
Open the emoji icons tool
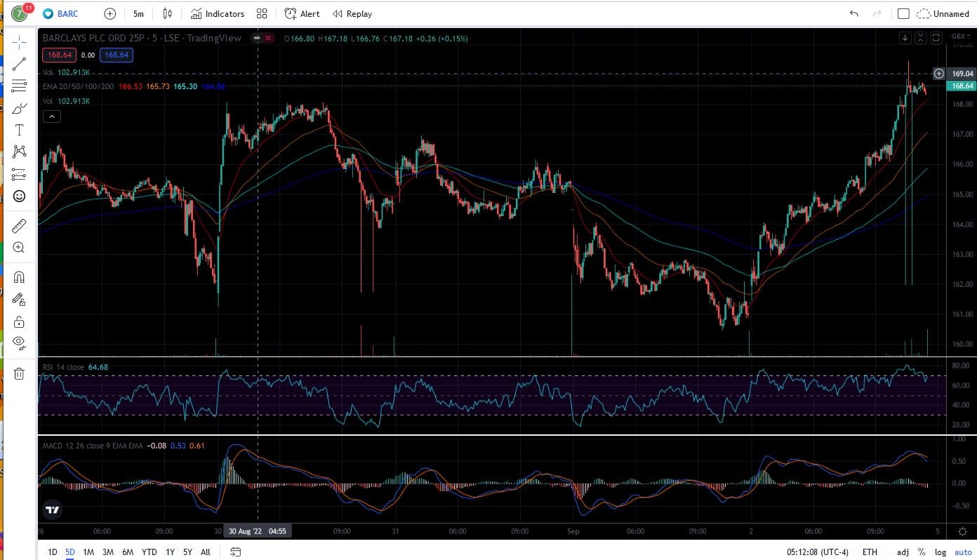coord(19,196)
